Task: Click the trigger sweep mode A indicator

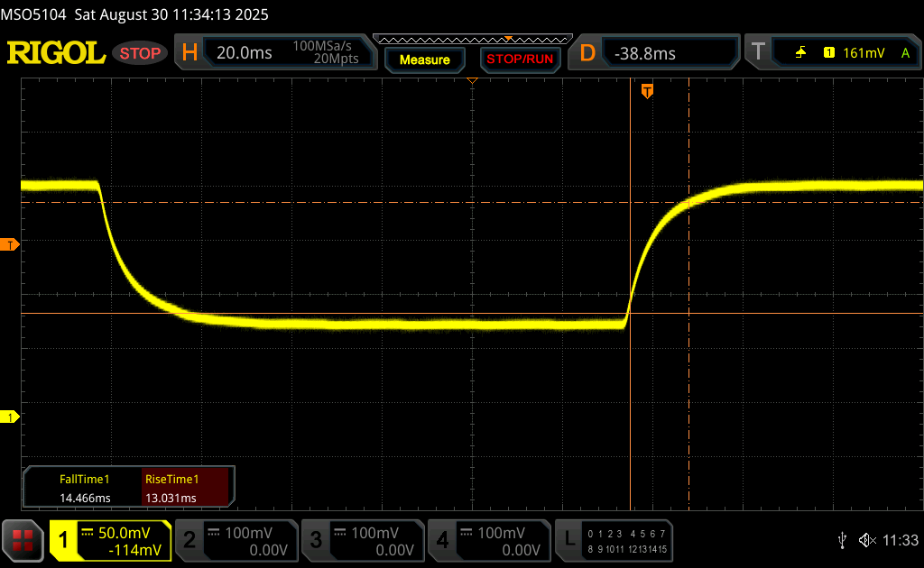Action: (x=906, y=53)
